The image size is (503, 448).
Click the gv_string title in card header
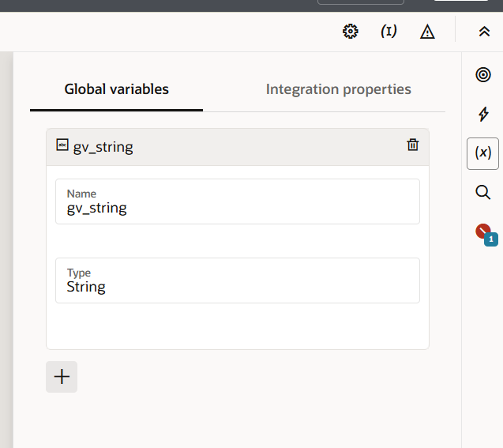click(103, 147)
